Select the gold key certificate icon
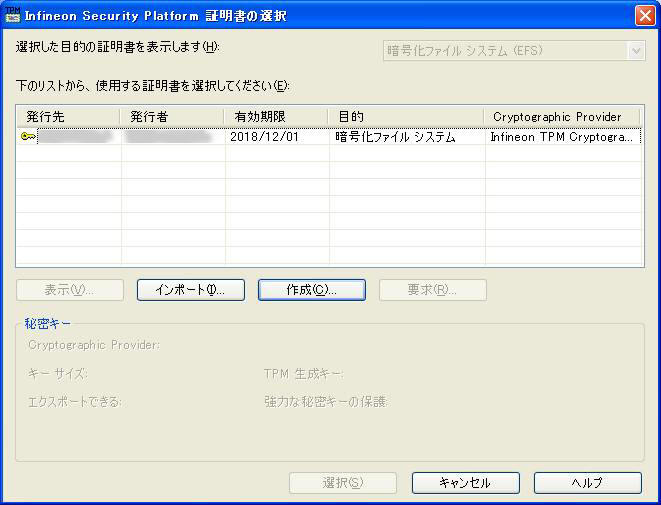Image resolution: width=661 pixels, height=505 pixels. (x=28, y=137)
